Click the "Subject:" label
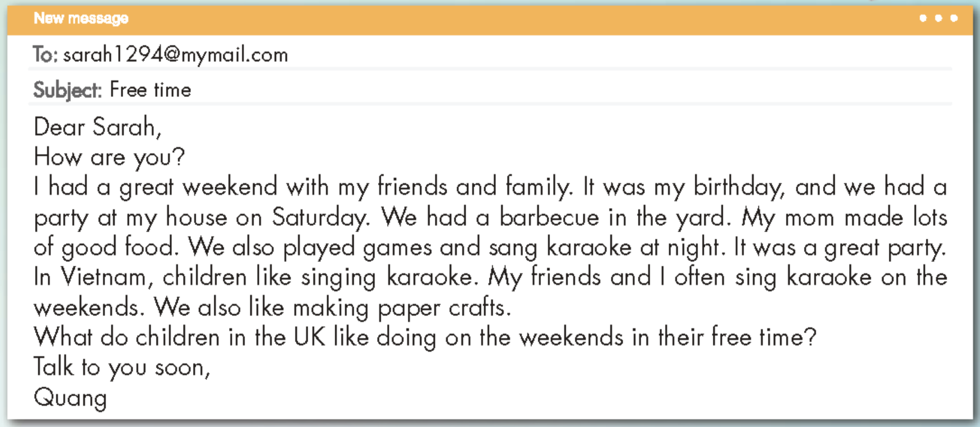This screenshot has width=980, height=427. point(67,90)
